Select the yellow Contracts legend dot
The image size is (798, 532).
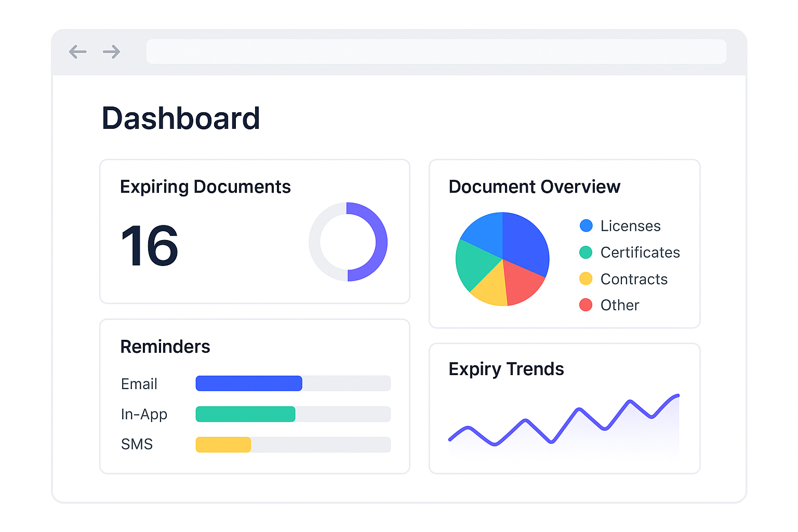click(586, 278)
